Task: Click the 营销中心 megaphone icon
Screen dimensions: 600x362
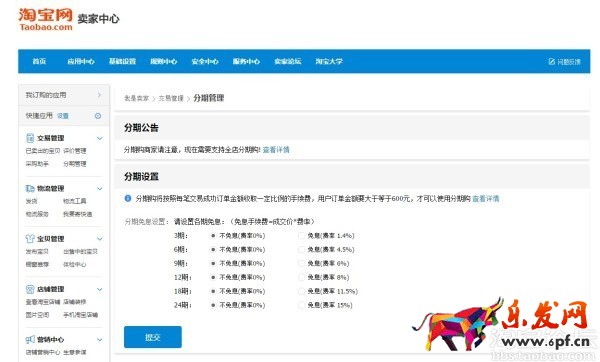Action: pyautogui.click(x=30, y=339)
